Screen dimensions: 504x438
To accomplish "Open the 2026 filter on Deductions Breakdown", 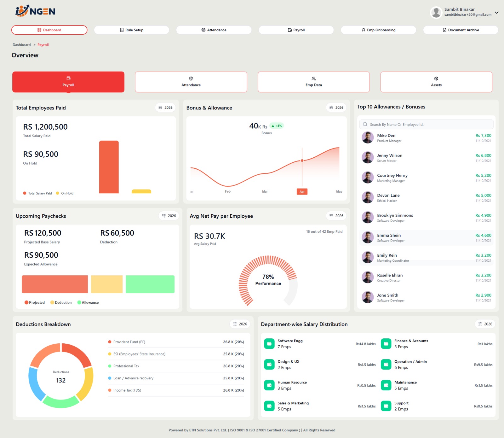I will [240, 324].
